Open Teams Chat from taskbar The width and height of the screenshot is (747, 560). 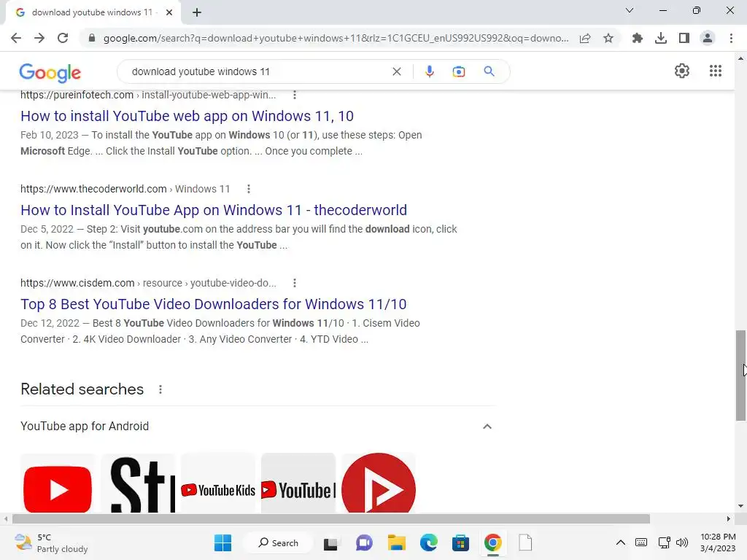[x=364, y=542]
